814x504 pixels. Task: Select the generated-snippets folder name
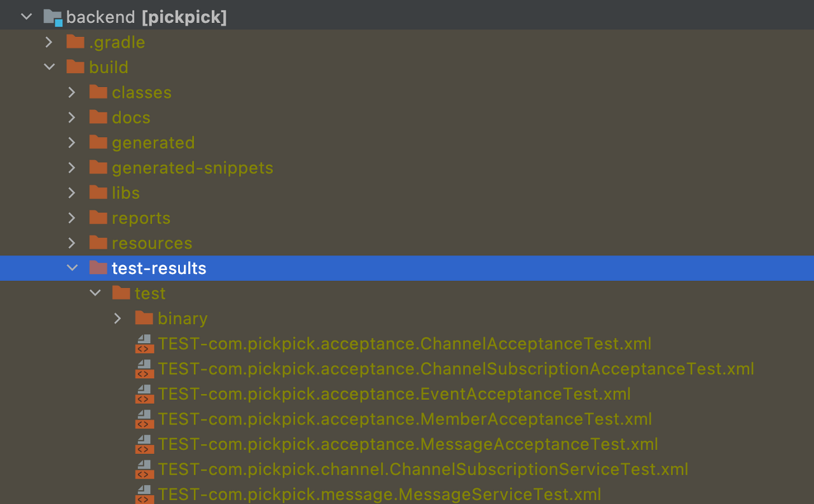click(x=193, y=168)
